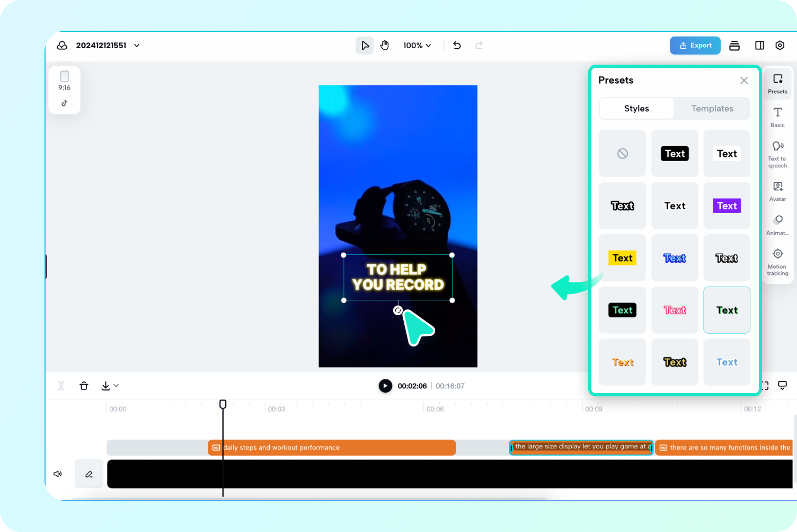Open the Animation panel in sidebar

coord(777,224)
